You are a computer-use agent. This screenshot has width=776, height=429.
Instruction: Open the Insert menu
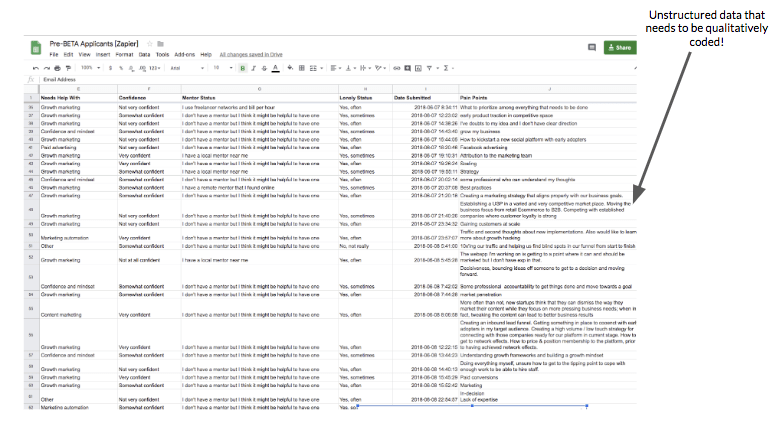pyautogui.click(x=103, y=54)
